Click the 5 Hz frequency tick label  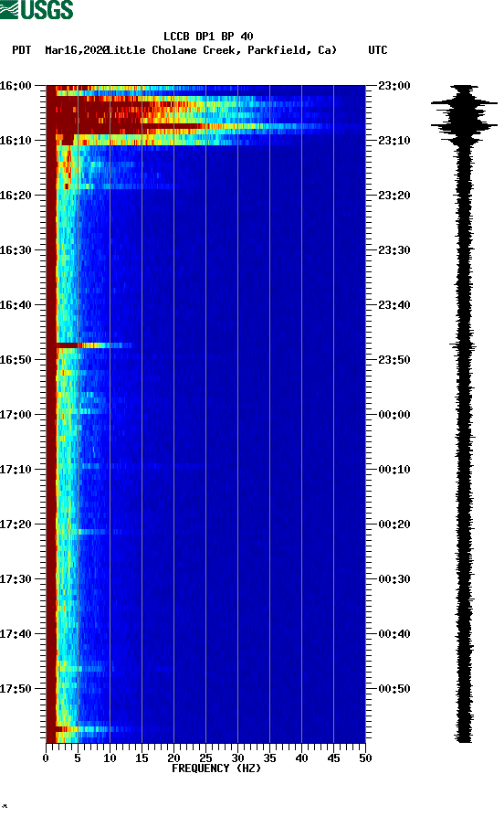click(78, 758)
